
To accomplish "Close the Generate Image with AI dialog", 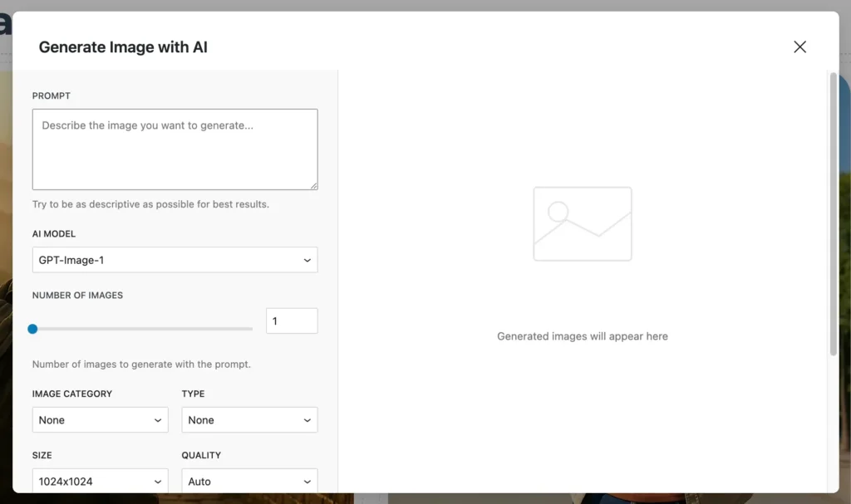I will click(x=799, y=47).
